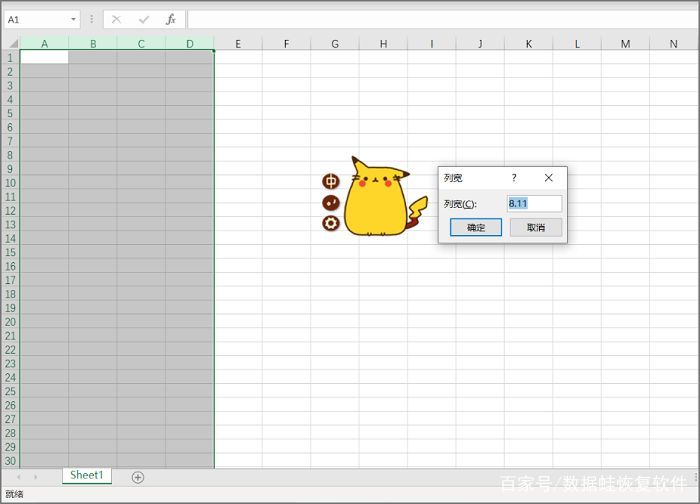Select row 15 header
700x504 pixels.
[x=10, y=252]
